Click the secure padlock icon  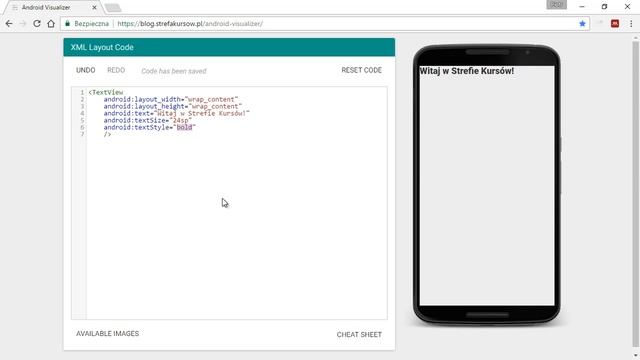(x=68, y=24)
